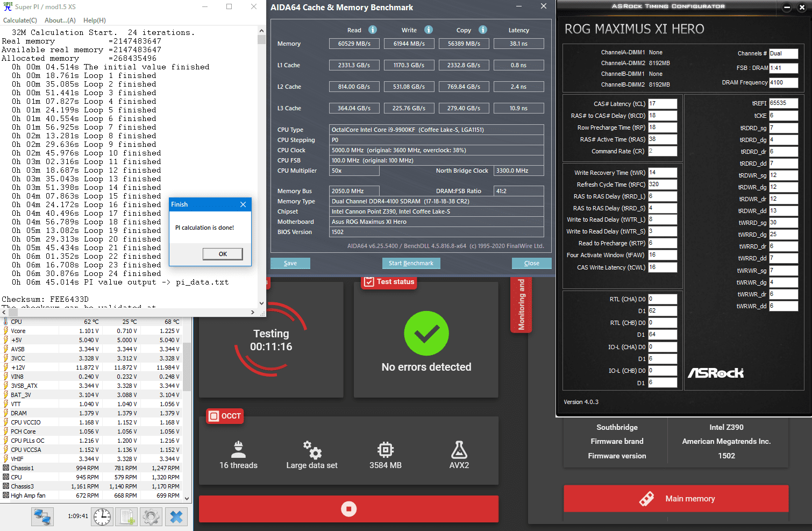812x531 pixels.
Task: Select the DRAM voltage sensor row
Action: [x=91, y=413]
